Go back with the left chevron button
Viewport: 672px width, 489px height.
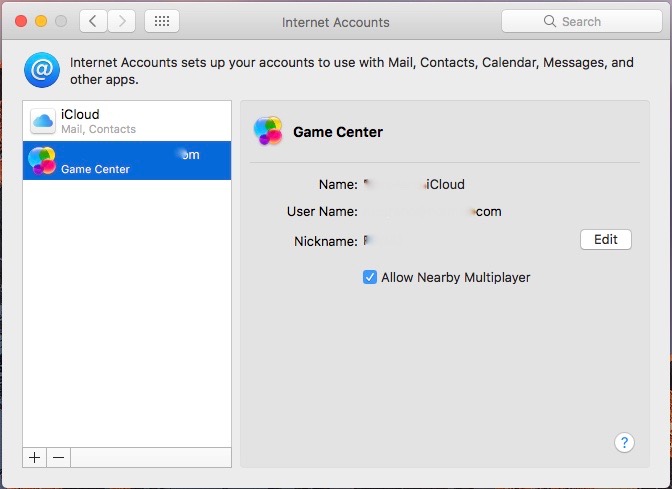pyautogui.click(x=93, y=21)
